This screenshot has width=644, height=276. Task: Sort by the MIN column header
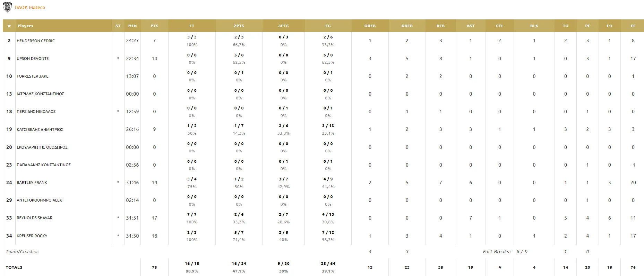pyautogui.click(x=132, y=26)
